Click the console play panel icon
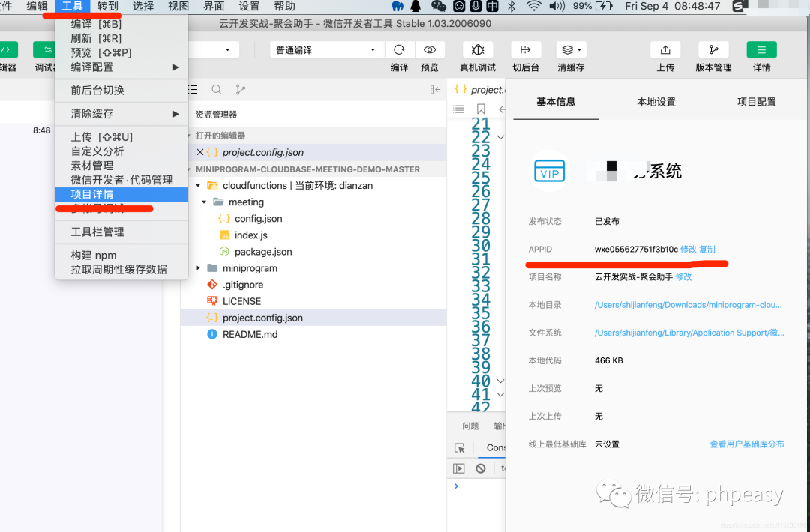 click(459, 468)
